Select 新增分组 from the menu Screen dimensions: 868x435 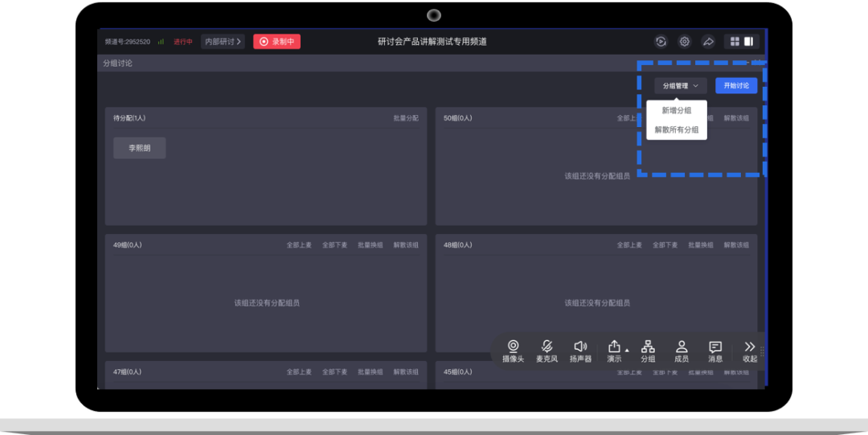(677, 111)
